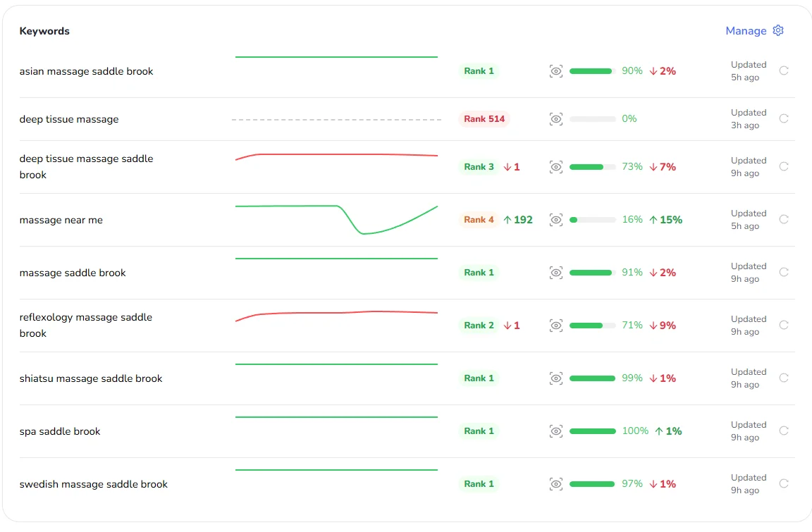Click visibility eye icon for 'massage near me'
This screenshot has width=812, height=532.
(556, 220)
